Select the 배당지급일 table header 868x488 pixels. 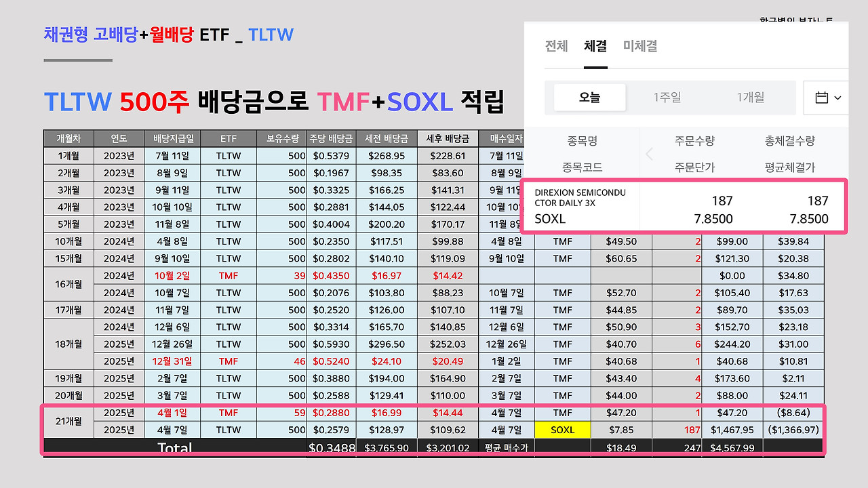[x=173, y=138]
